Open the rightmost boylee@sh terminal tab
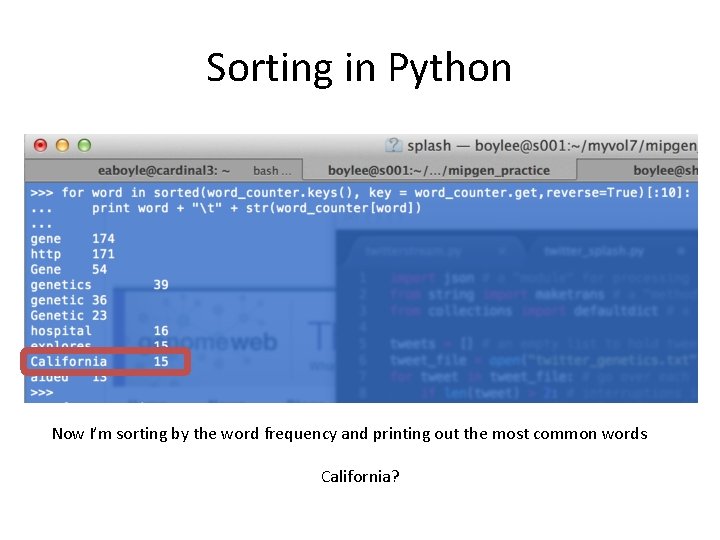720x540 pixels. (x=637, y=170)
